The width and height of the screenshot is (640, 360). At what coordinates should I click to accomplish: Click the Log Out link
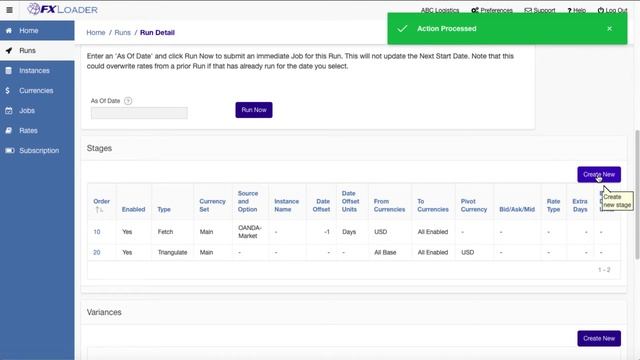[616, 10]
